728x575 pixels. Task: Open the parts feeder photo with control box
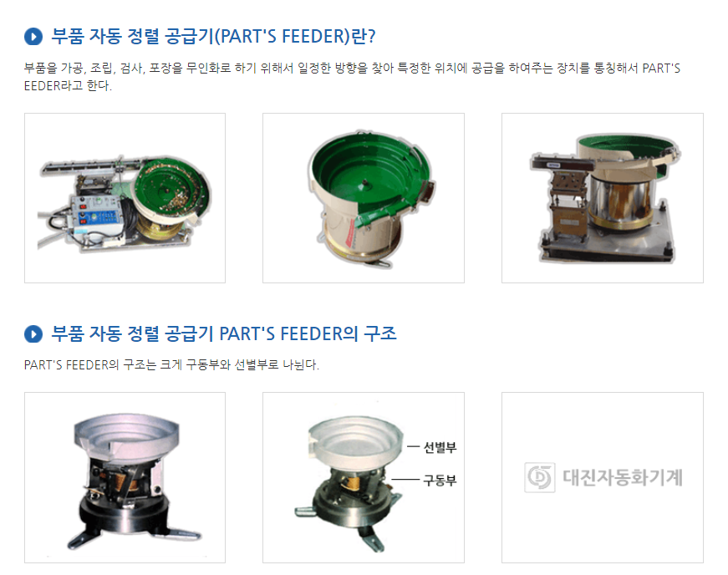[x=125, y=198]
